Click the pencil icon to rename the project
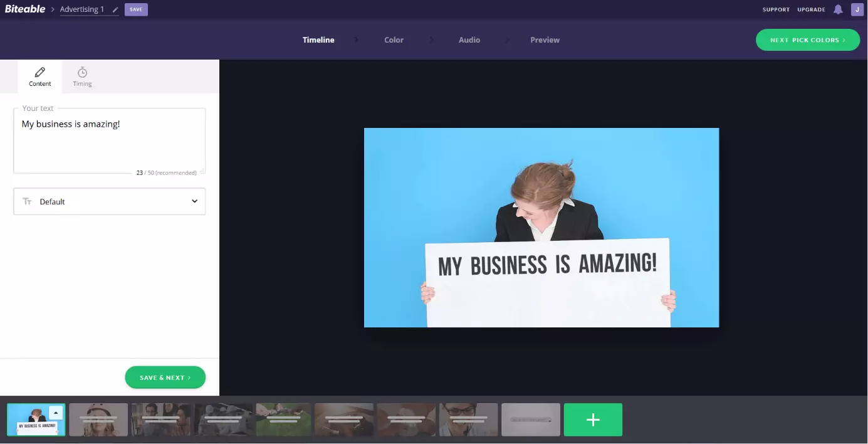This screenshot has width=868, height=444. coord(115,10)
